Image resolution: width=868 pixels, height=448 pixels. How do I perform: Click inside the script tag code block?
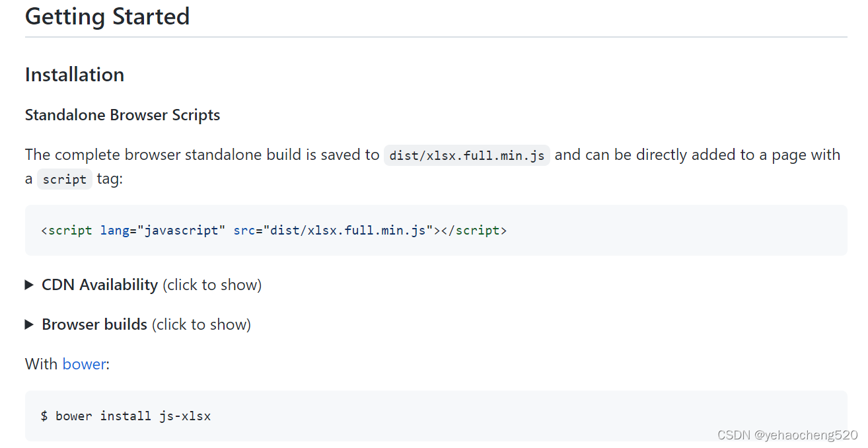[x=436, y=230]
